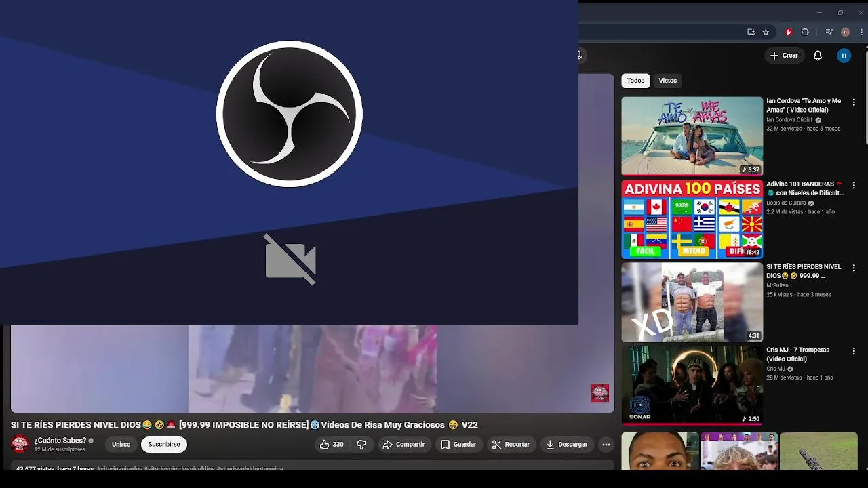This screenshot has height=488, width=868.
Task: Open the 'Ian Cordova Oficial' channel link
Action: (789, 120)
